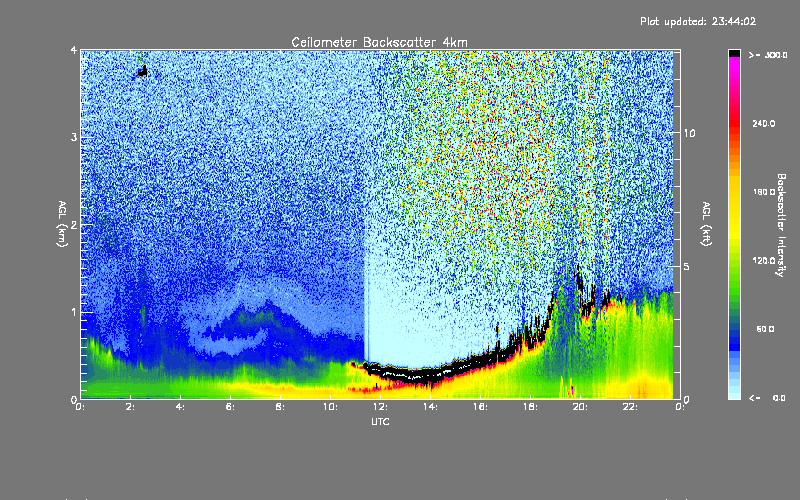Click the "18:" UTC time tick label

pyautogui.click(x=531, y=407)
